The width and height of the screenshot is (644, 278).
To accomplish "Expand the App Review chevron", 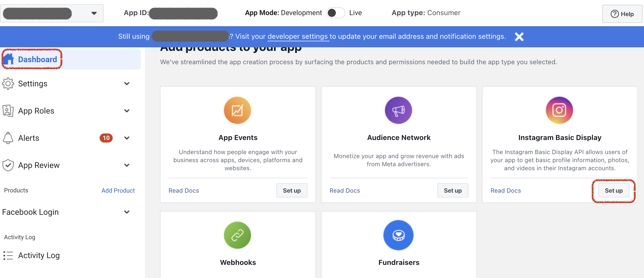I will point(127,165).
